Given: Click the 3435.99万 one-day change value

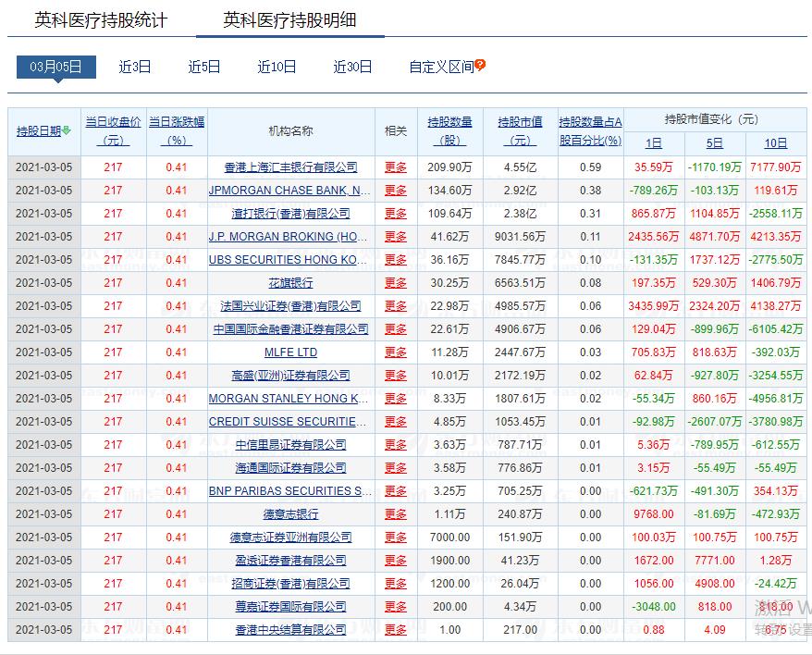Looking at the screenshot, I should (x=654, y=305).
